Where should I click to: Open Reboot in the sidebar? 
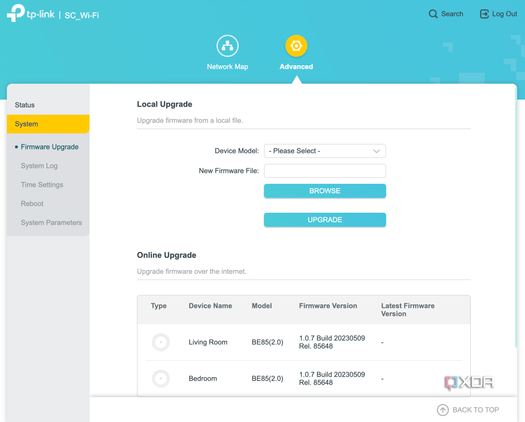pos(32,204)
